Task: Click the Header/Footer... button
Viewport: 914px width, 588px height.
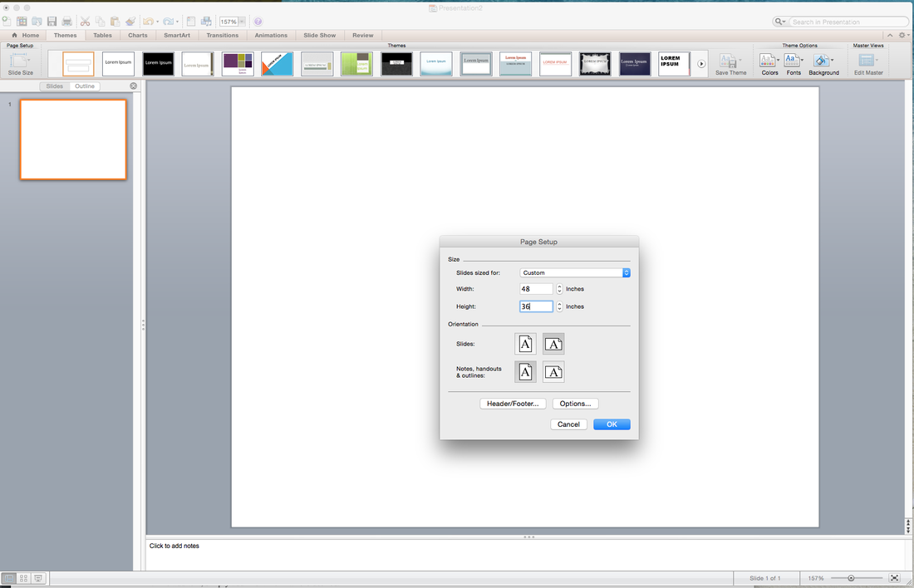Action: click(x=513, y=404)
